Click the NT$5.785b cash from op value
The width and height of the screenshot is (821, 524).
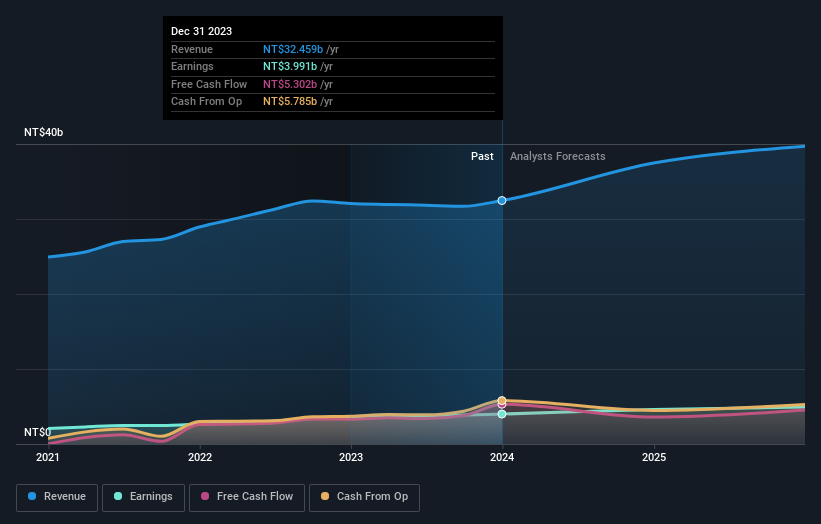[x=290, y=102]
